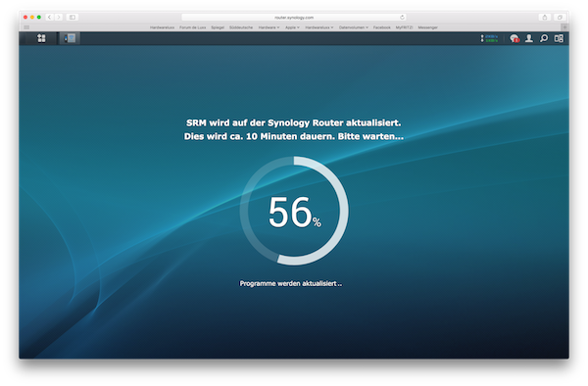Expand the Datenvolumen bookmarks folder
Viewport: 588px width, 386px height.
pyautogui.click(x=354, y=27)
